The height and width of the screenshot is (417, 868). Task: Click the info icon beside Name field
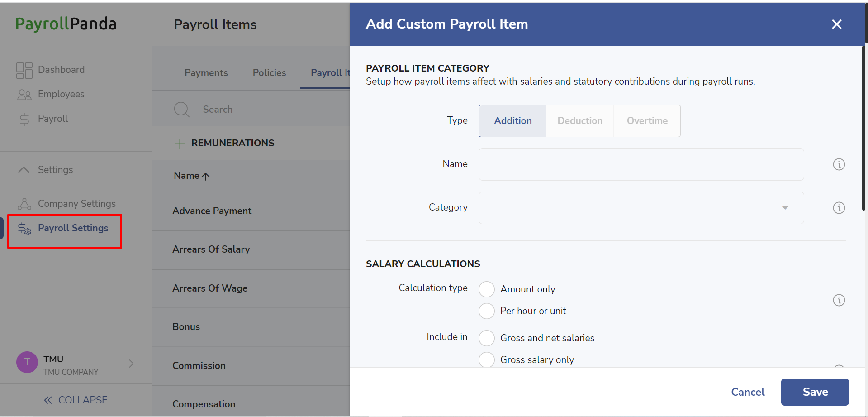coord(839,164)
